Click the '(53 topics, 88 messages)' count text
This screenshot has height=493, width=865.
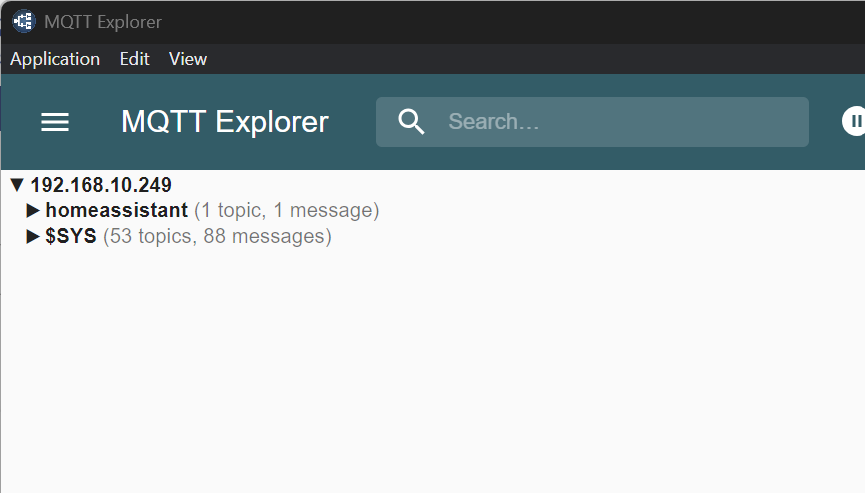[x=217, y=236]
